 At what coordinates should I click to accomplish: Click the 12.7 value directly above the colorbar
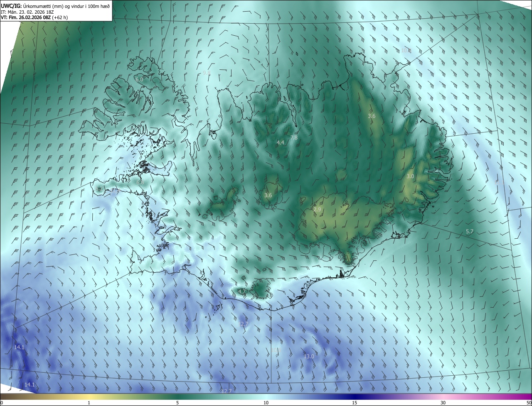point(227,391)
